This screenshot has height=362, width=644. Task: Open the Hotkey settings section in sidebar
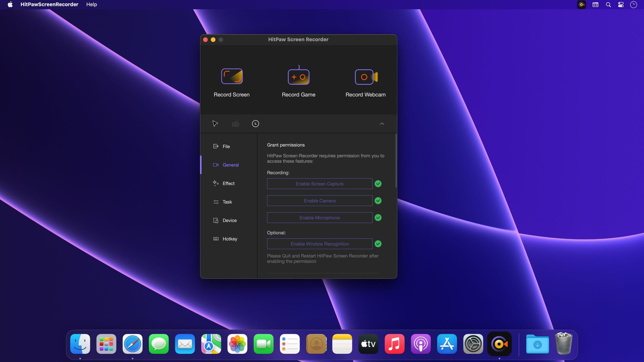(230, 239)
